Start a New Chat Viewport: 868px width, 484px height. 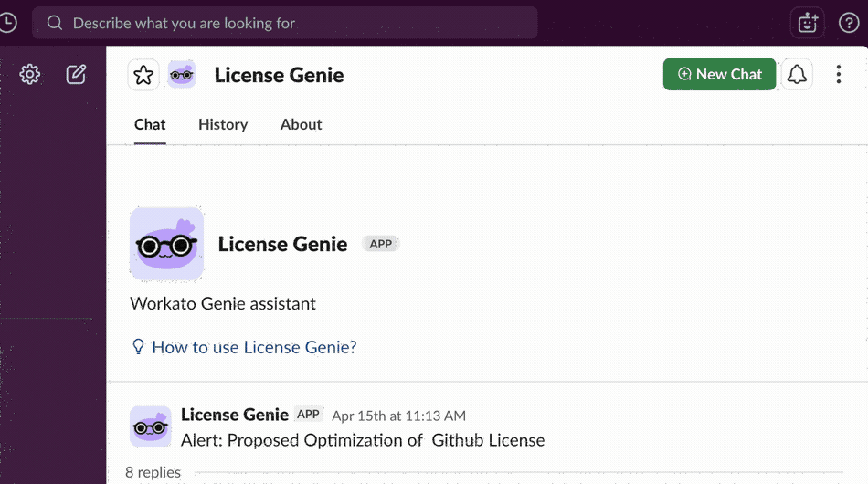pos(720,74)
